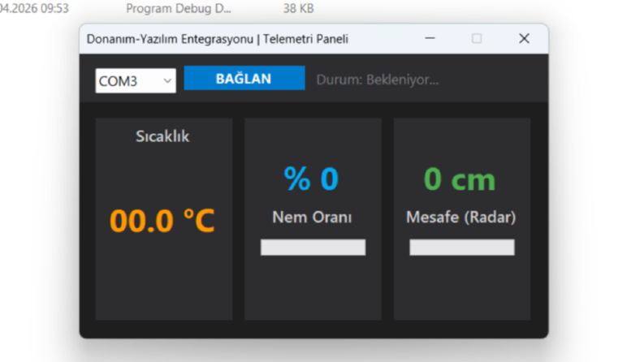Click the Mesafe (Radar) progress bar
The image size is (644, 362).
click(462, 247)
